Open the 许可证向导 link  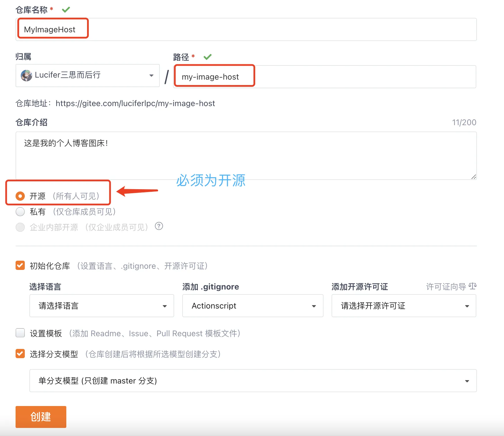(x=446, y=287)
